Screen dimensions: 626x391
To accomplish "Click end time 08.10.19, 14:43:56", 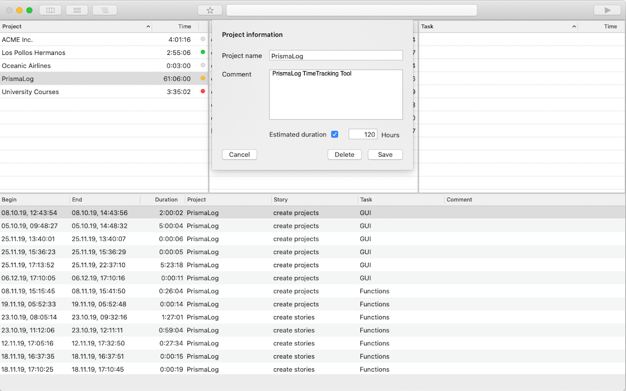I will click(99, 212).
